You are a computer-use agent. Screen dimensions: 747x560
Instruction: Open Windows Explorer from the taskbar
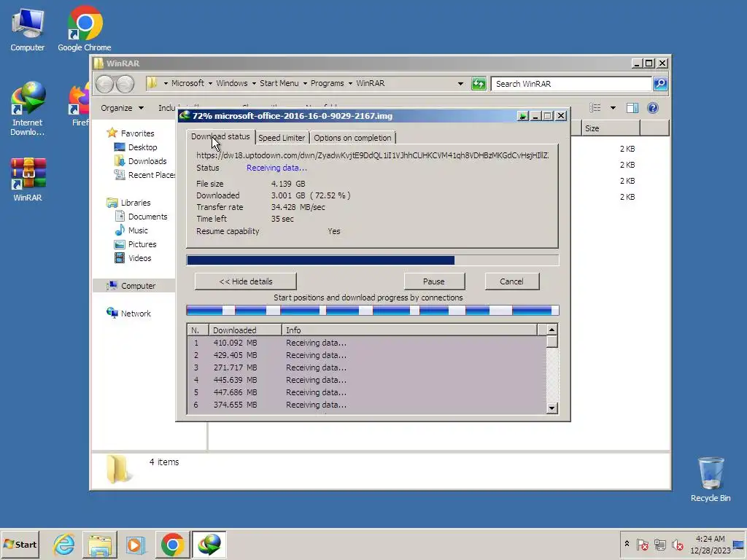coord(99,544)
